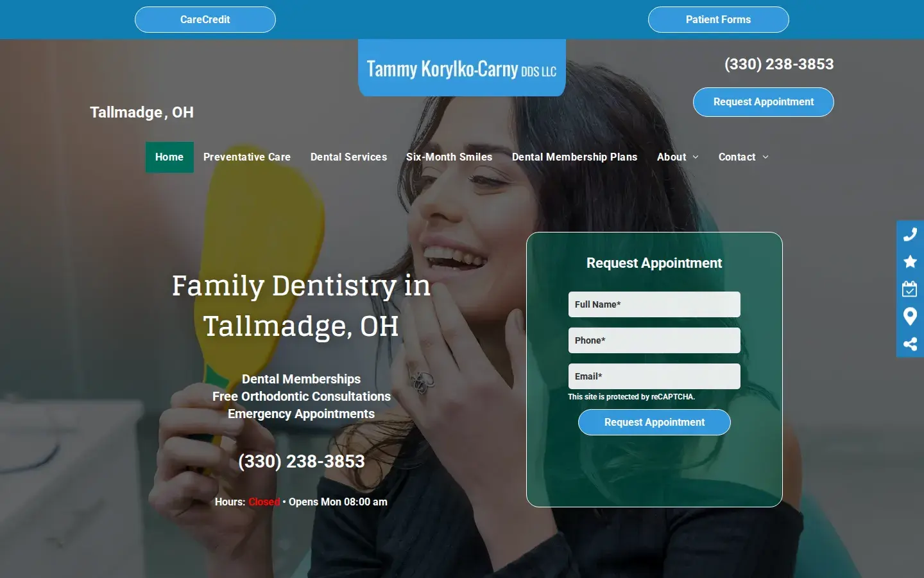Viewport: 924px width, 578px height.
Task: Submit the form's Request Appointment button
Action: pos(654,423)
